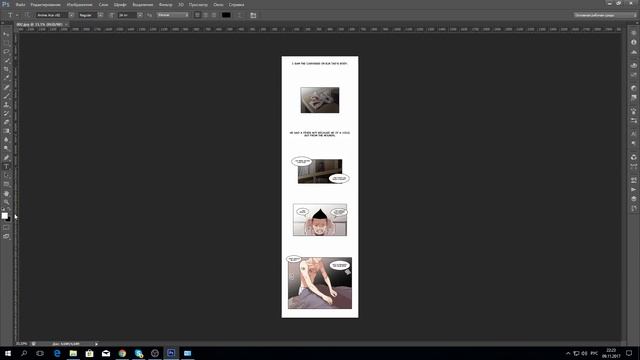This screenshot has height=360, width=640.
Task: Open the Фильтр menu
Action: click(165, 4)
